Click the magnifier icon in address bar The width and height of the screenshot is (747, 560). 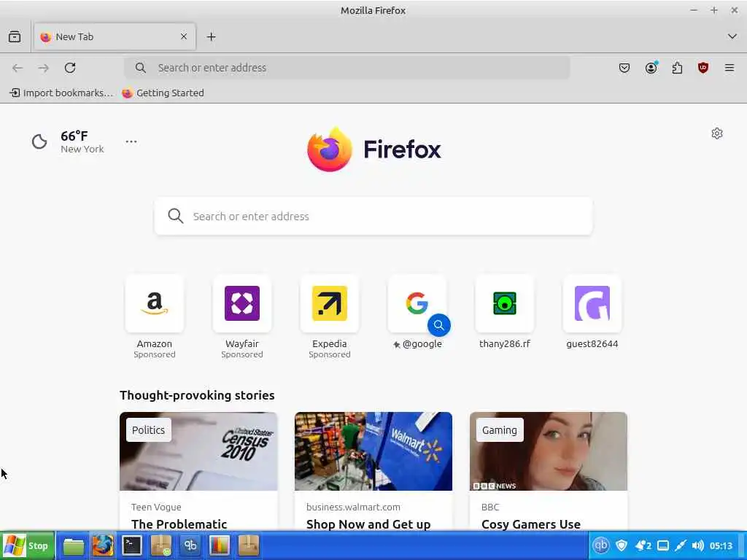140,68
